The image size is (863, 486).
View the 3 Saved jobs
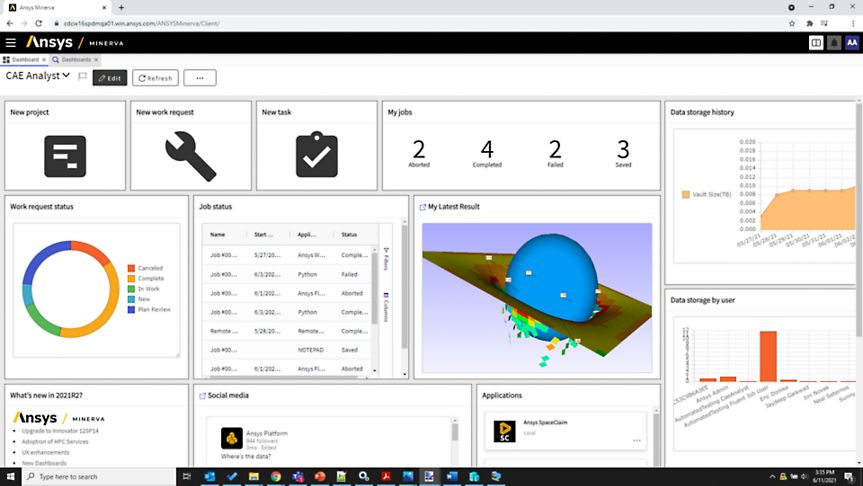623,153
